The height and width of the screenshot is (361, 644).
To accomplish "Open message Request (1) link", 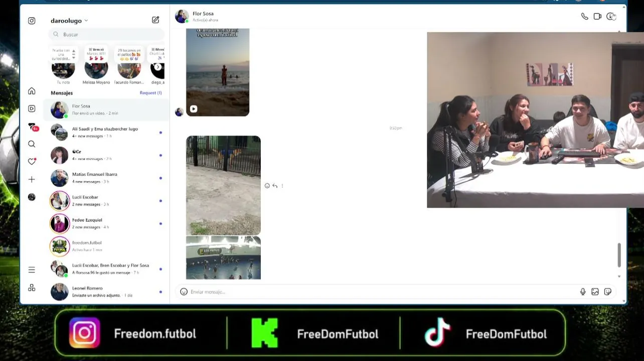I will pyautogui.click(x=150, y=93).
